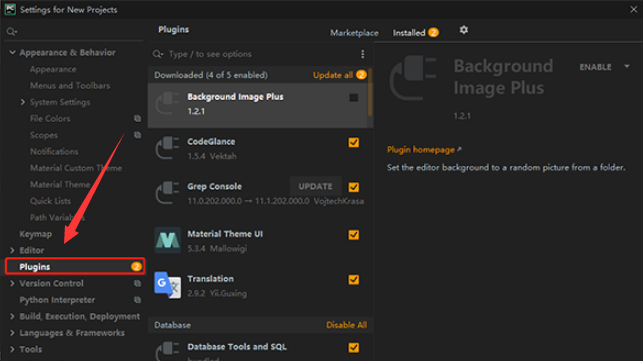Viewport: 643px width, 361px height.
Task: Click the Translation plugin icon
Action: pyautogui.click(x=168, y=285)
